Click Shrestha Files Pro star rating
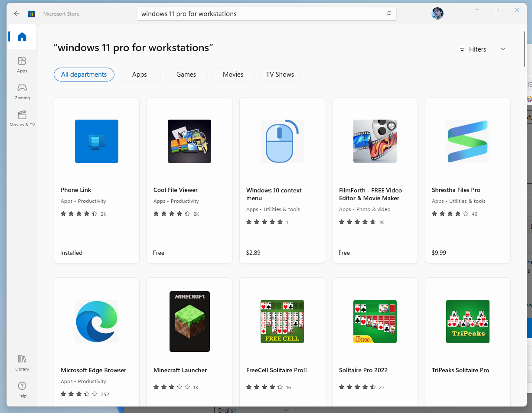The height and width of the screenshot is (413, 532). pyautogui.click(x=450, y=214)
